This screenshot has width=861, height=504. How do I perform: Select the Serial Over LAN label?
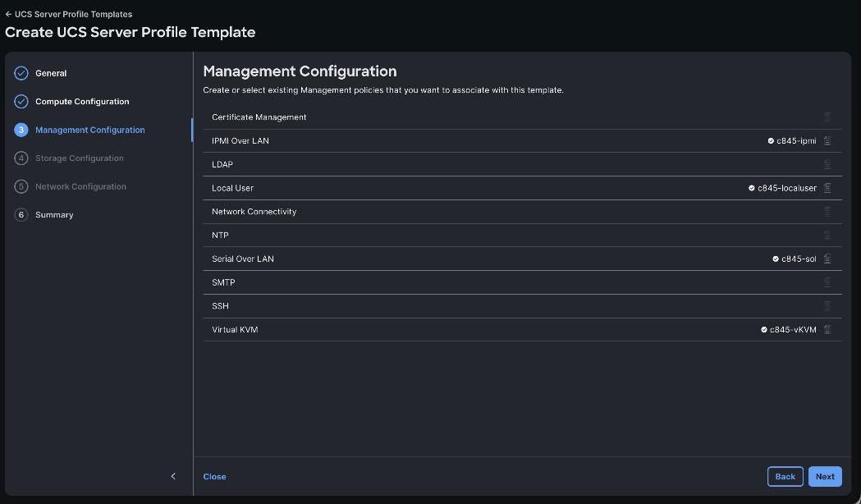pyautogui.click(x=243, y=259)
